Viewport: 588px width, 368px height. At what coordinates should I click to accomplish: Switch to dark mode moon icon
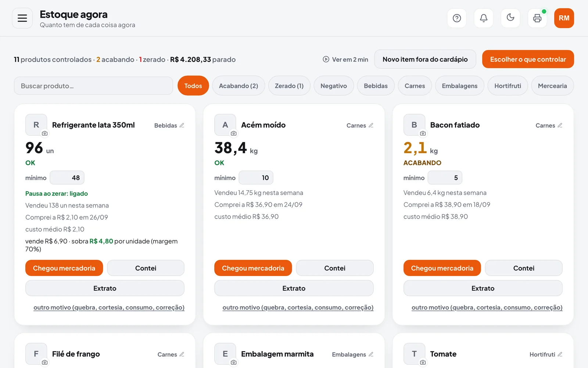(510, 18)
